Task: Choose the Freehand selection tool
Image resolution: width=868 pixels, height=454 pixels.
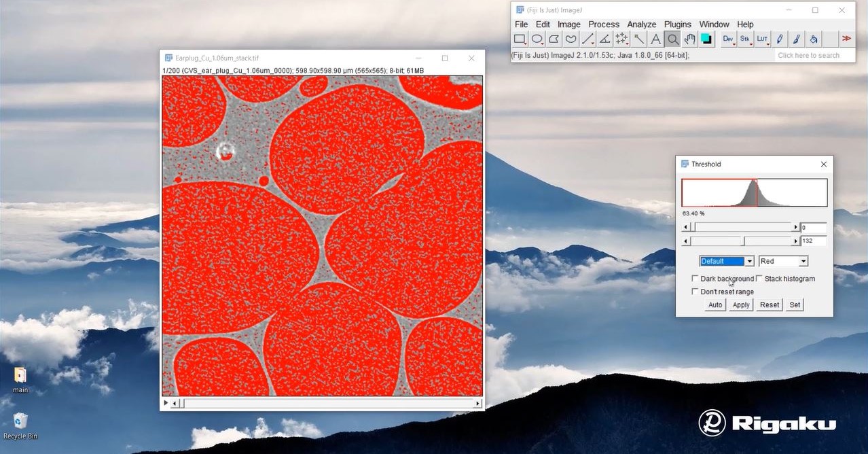Action: click(x=570, y=39)
